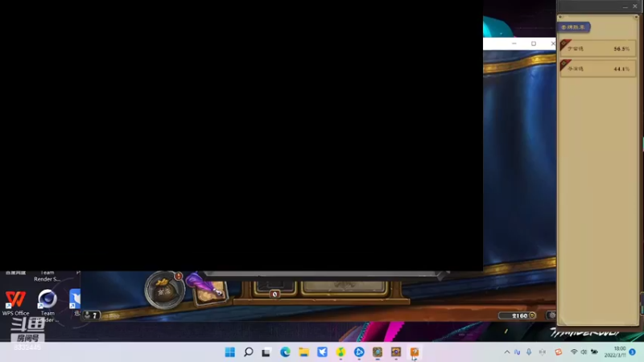Maximize the white-titled window
The height and width of the screenshot is (362, 644).
(x=534, y=43)
